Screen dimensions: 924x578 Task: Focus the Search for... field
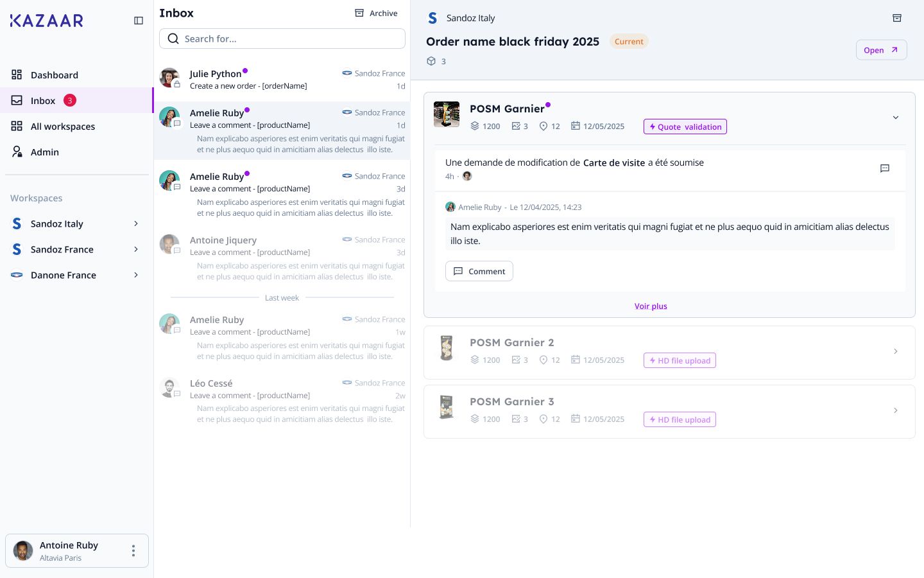(282, 39)
